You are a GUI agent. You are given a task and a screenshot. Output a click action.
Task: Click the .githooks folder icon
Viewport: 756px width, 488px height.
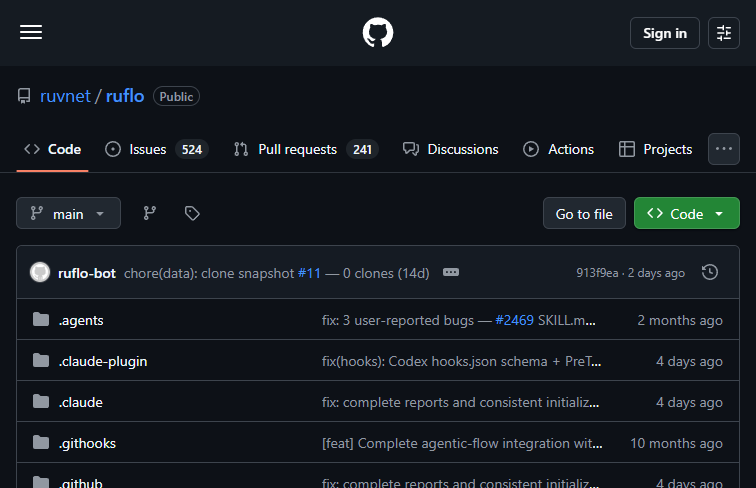click(41, 442)
